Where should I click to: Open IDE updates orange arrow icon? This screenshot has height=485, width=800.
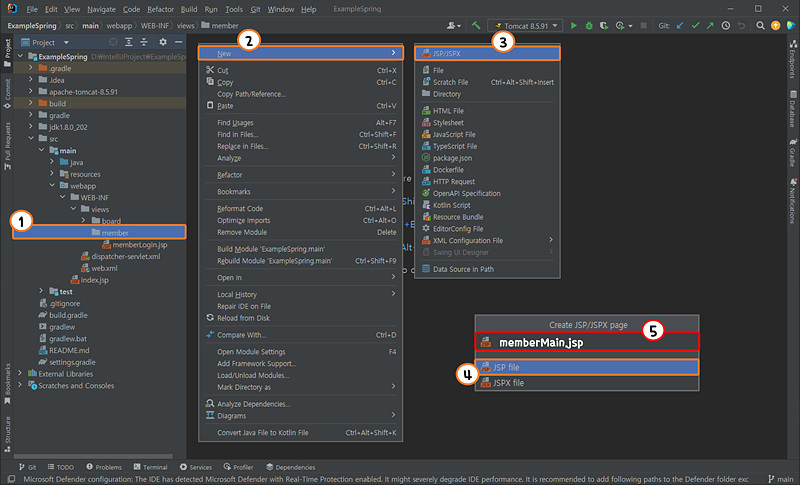776,25
